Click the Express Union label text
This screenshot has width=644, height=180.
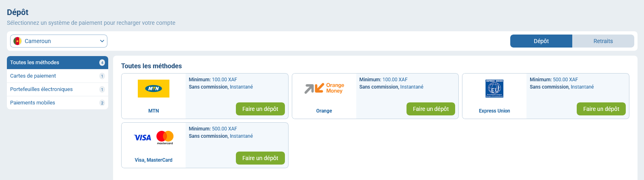pyautogui.click(x=494, y=111)
